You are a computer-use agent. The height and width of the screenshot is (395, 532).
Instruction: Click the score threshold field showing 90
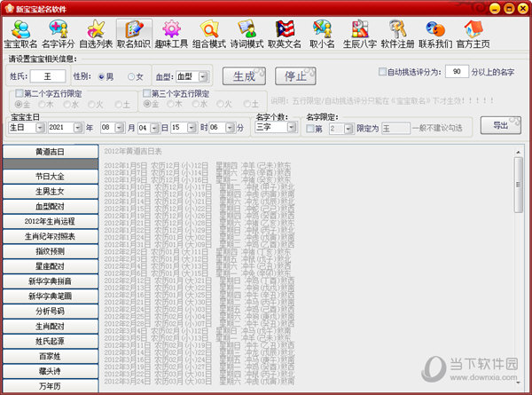pyautogui.click(x=457, y=72)
